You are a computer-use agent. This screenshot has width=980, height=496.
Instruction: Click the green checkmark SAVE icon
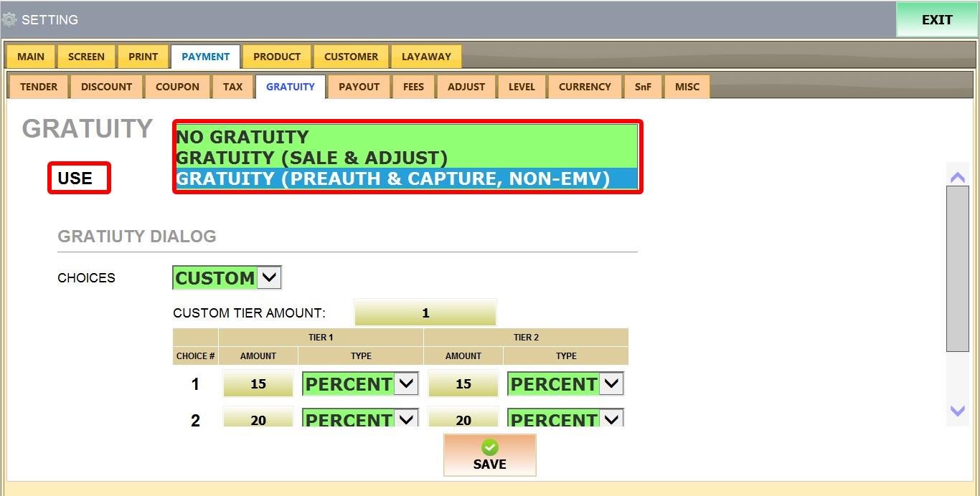[x=489, y=448]
